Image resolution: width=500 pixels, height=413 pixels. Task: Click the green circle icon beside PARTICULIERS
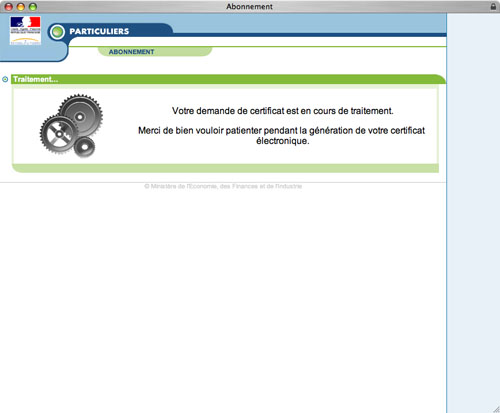(x=57, y=32)
